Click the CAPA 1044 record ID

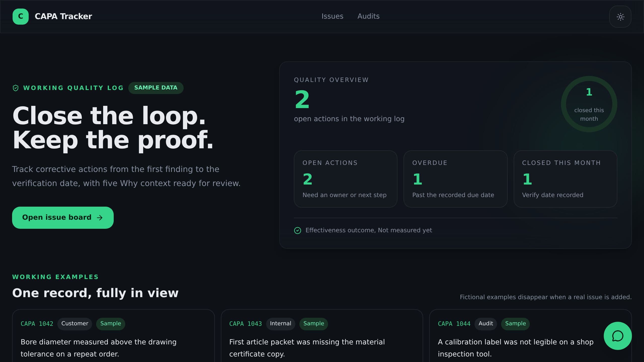pos(454,324)
